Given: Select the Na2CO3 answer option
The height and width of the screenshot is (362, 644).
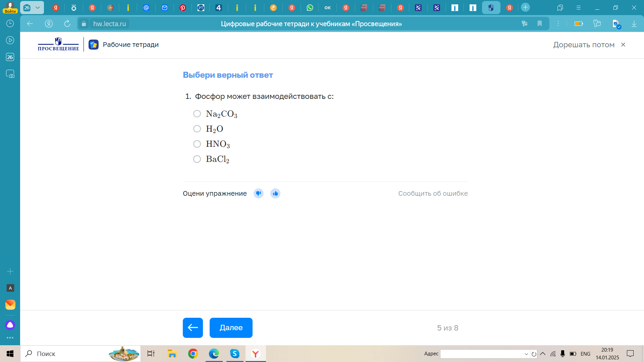Looking at the screenshot, I should (197, 114).
